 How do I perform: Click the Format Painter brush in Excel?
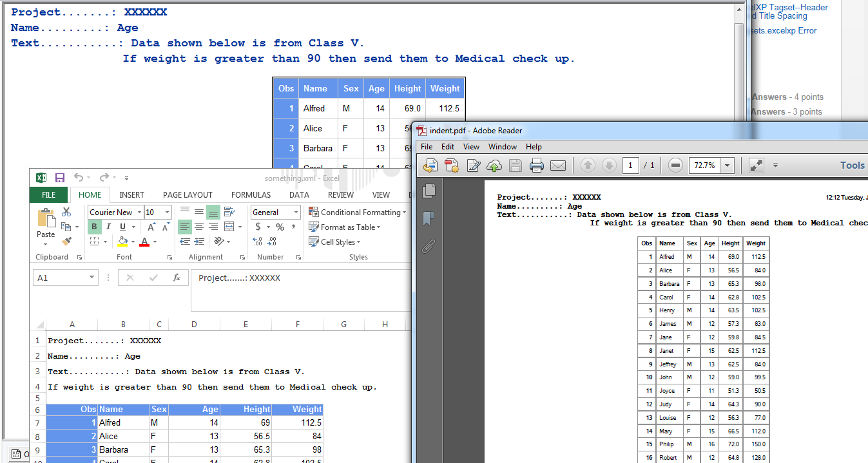click(66, 241)
